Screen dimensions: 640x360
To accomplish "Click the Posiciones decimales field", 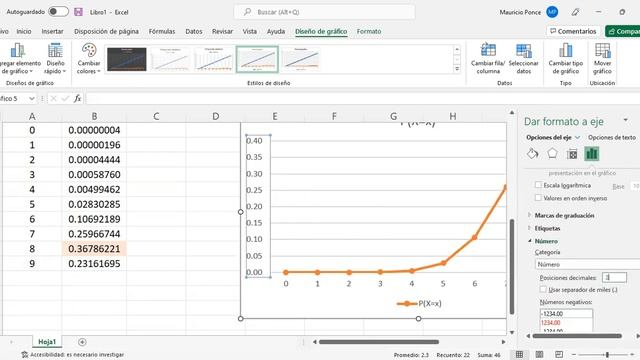I will tap(614, 278).
